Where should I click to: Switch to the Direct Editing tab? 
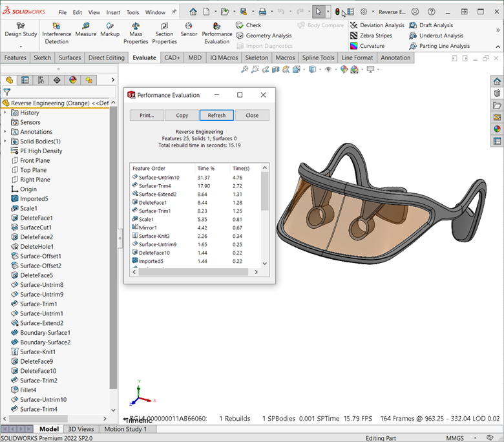pos(107,58)
